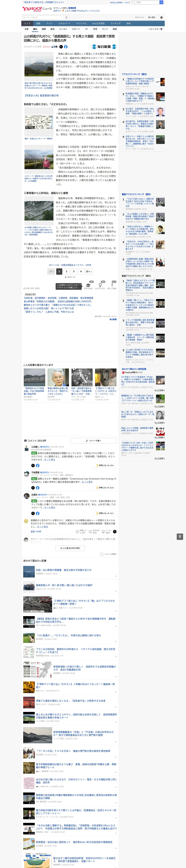Open the エキスパート navigation tab
186x868 pixels.
click(64, 23)
